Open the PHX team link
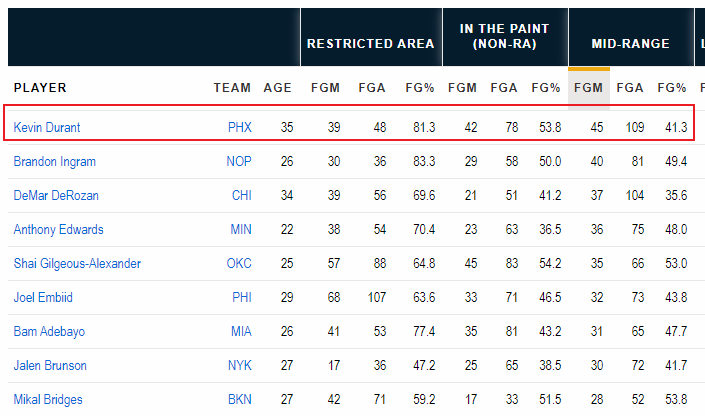Image resolution: width=705 pixels, height=416 pixels. point(240,127)
